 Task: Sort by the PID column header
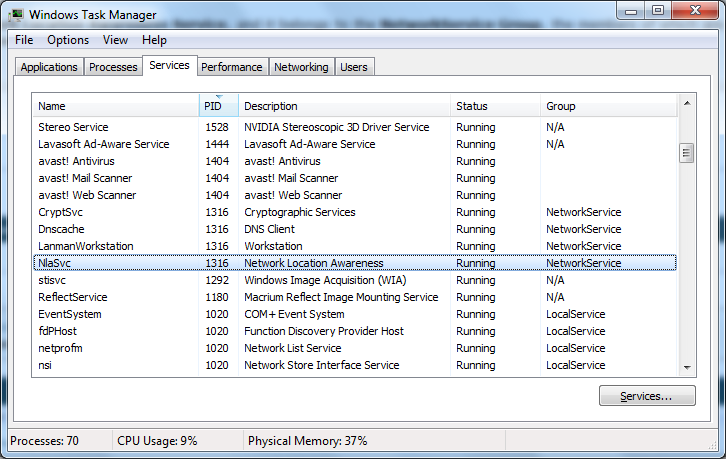point(219,106)
